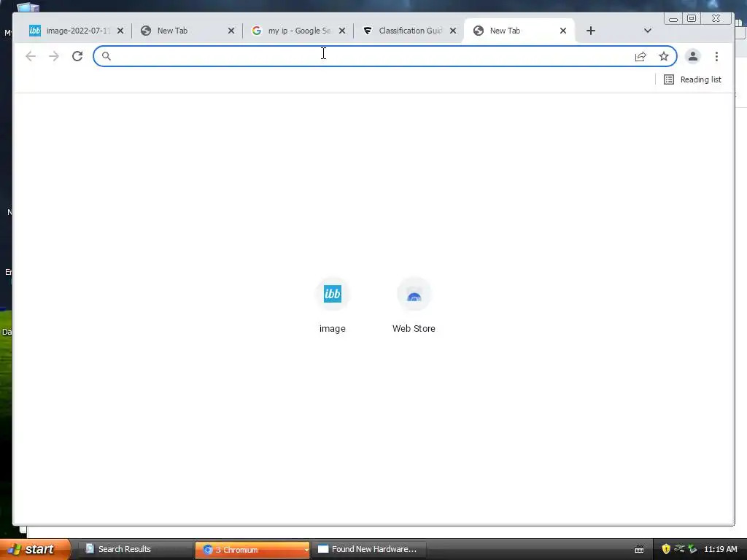This screenshot has height=560, width=747.
Task: Click the security shield tray icon
Action: [x=666, y=549]
